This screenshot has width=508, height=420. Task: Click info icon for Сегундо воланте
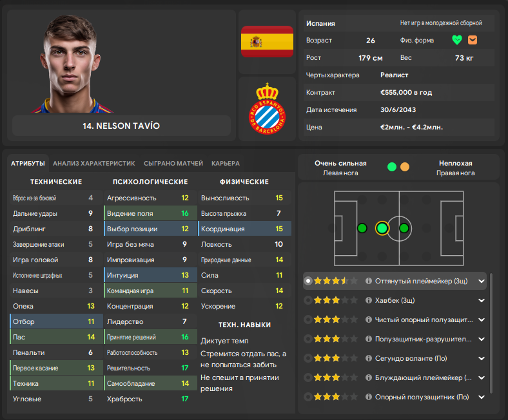(x=369, y=358)
